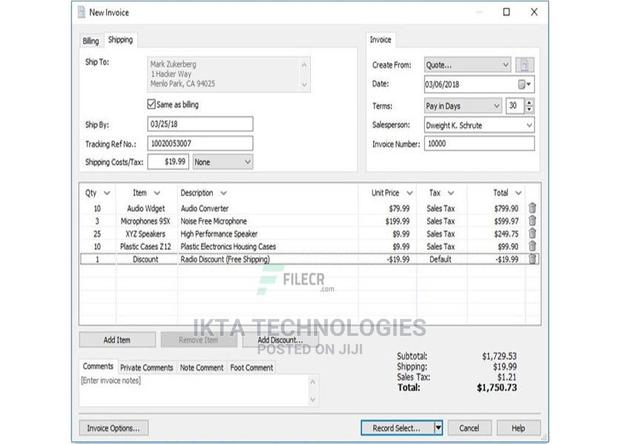620x444 pixels.
Task: Click the Shipping Costs amount field
Action: click(168, 162)
